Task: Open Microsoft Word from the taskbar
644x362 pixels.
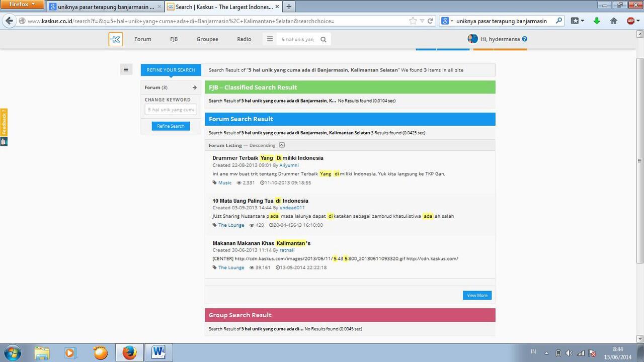Action: (158, 352)
